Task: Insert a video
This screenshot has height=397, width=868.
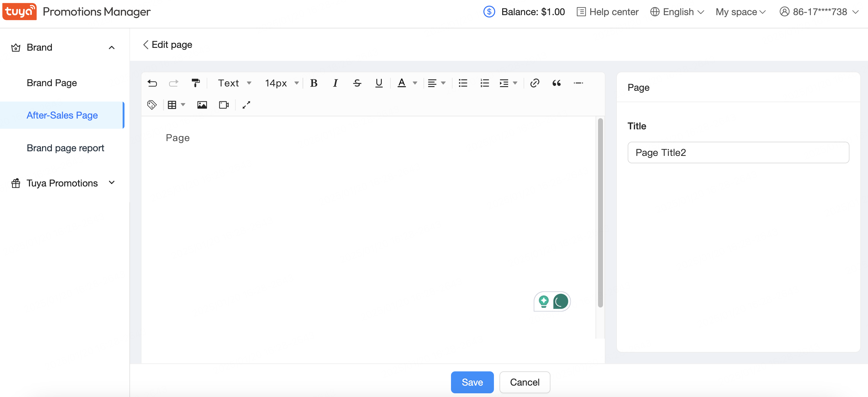Action: pyautogui.click(x=224, y=105)
